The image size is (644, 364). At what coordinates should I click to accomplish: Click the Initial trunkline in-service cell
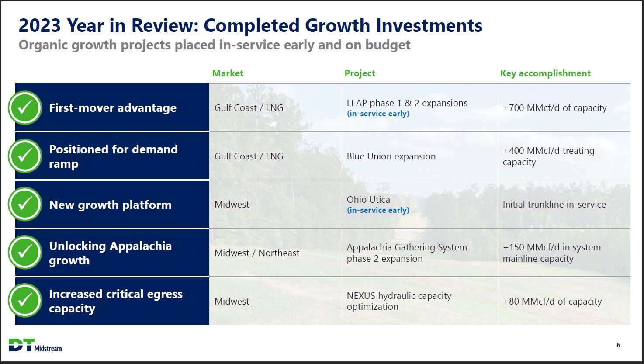(x=554, y=205)
